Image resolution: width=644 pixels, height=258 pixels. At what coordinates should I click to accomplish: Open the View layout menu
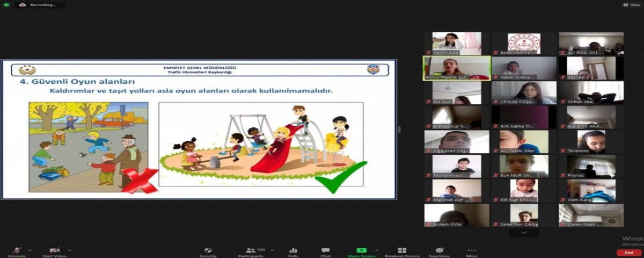click(632, 5)
